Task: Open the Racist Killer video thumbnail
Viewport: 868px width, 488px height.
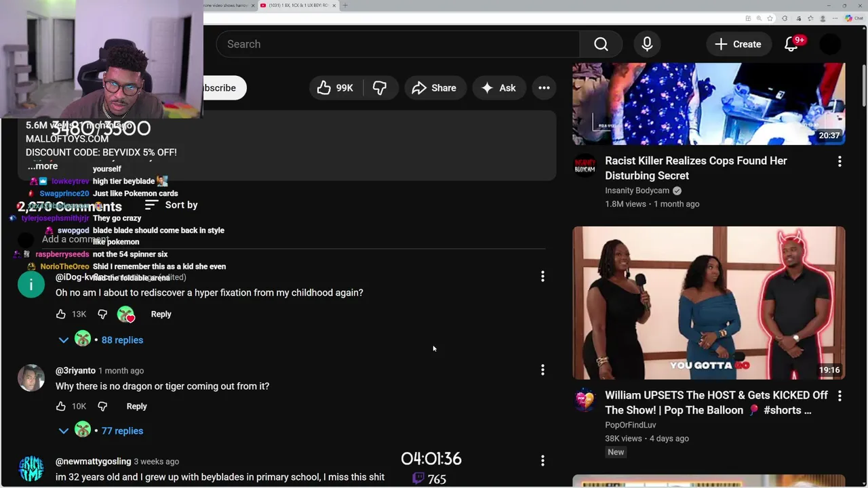Action: pyautogui.click(x=709, y=104)
